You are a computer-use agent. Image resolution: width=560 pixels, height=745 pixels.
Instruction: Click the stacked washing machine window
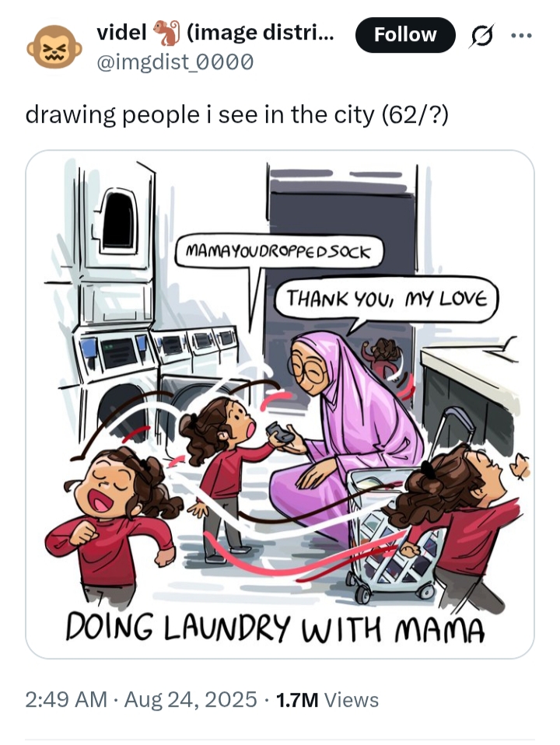[118, 220]
